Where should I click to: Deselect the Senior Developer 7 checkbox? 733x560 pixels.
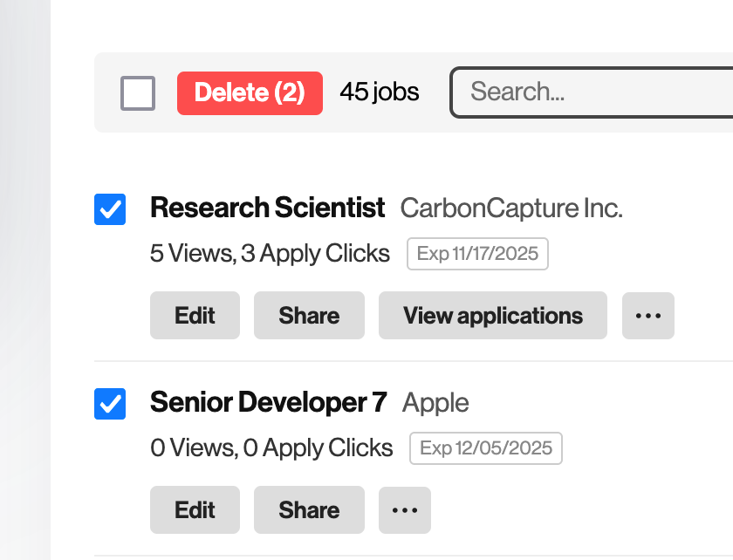click(x=110, y=404)
